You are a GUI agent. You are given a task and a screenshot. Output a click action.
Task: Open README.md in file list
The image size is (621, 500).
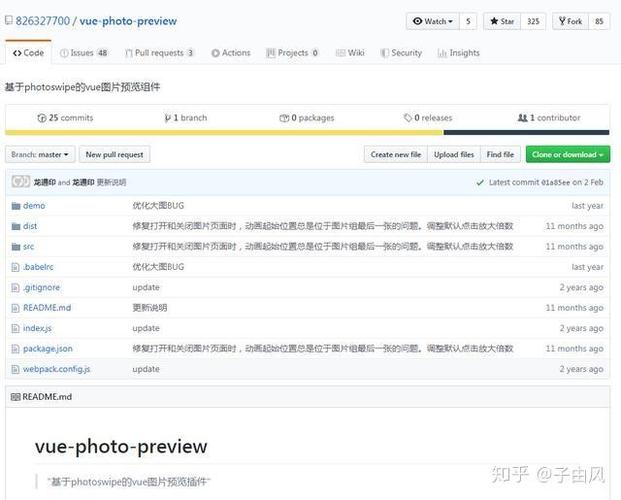click(x=47, y=308)
